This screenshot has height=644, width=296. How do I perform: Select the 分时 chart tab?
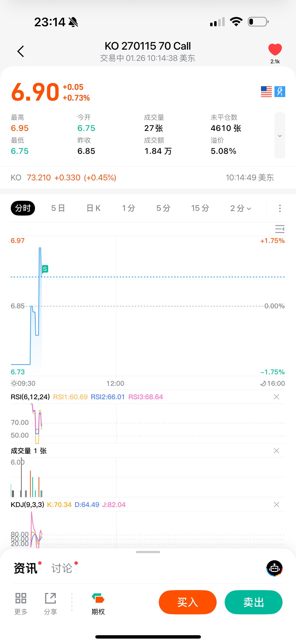point(23,208)
